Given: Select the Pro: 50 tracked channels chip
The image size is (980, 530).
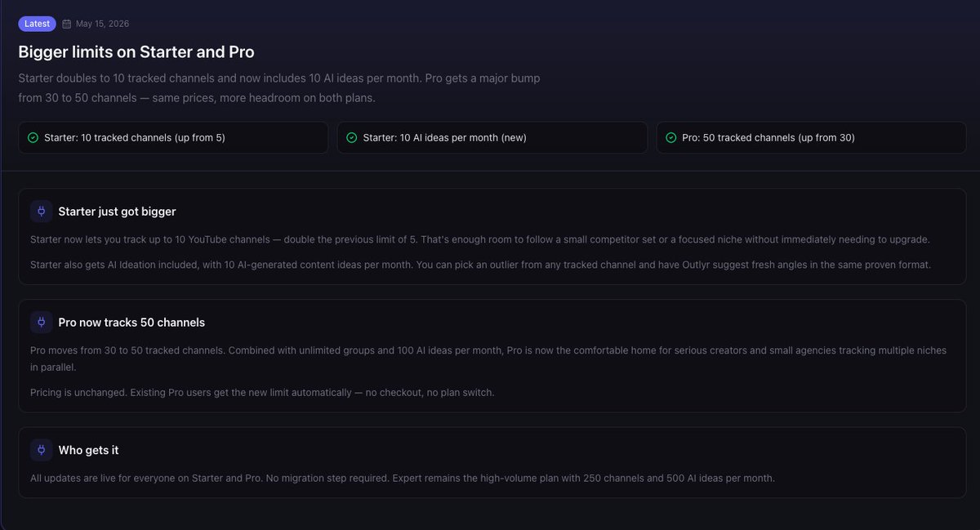Looking at the screenshot, I should 811,138.
